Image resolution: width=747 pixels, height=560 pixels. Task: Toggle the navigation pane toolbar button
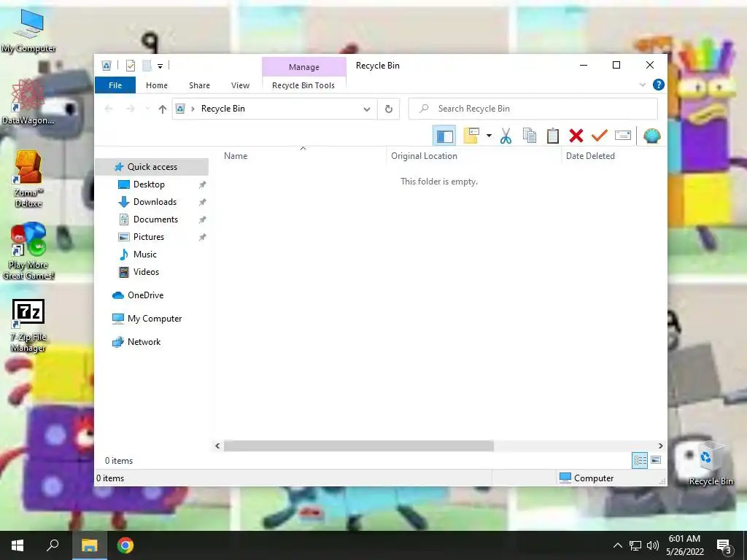point(444,136)
